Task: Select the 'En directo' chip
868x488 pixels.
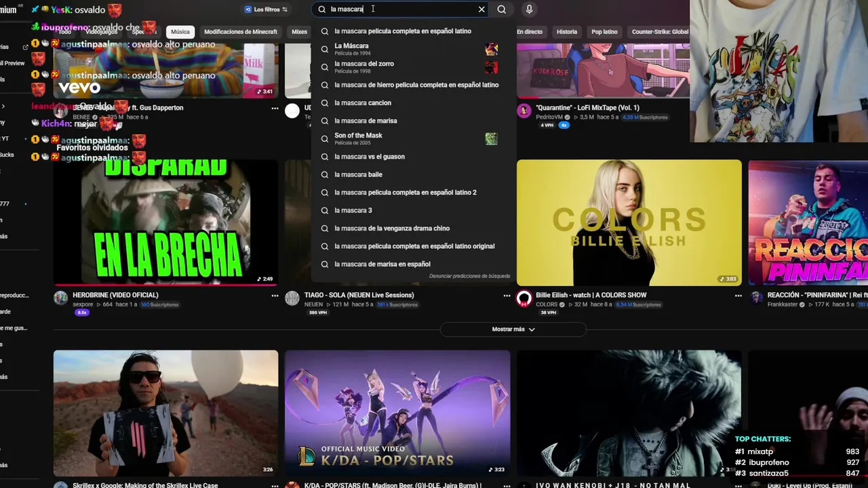Action: tap(530, 32)
